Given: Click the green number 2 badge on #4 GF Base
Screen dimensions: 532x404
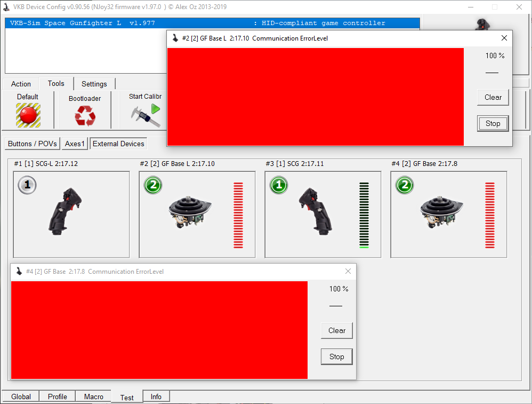Looking at the screenshot, I should 405,185.
